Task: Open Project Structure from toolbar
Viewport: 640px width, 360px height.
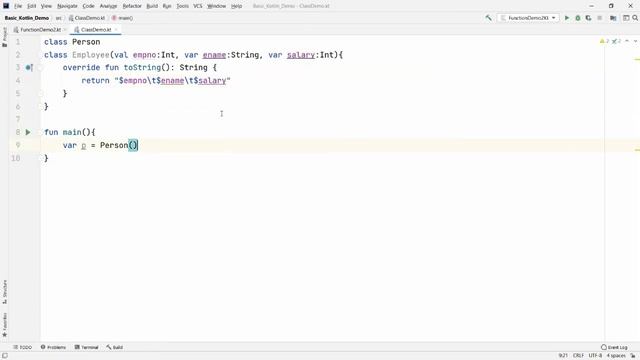Action: click(613, 18)
